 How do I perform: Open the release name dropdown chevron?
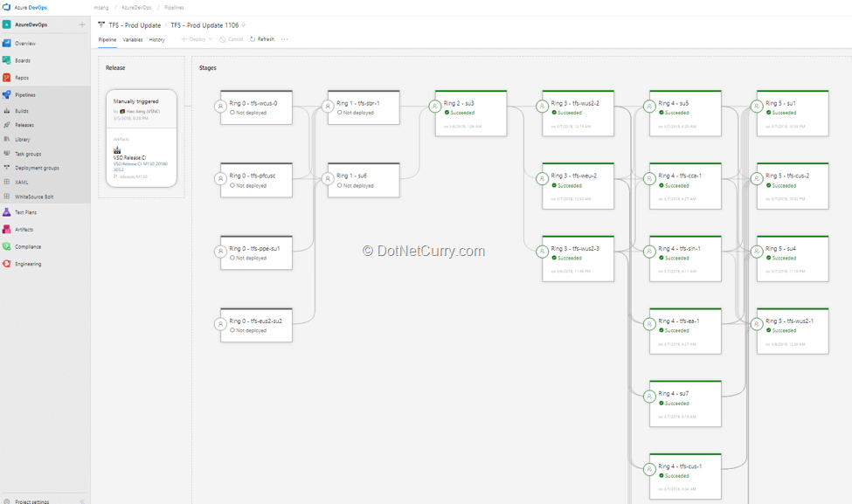tap(244, 25)
